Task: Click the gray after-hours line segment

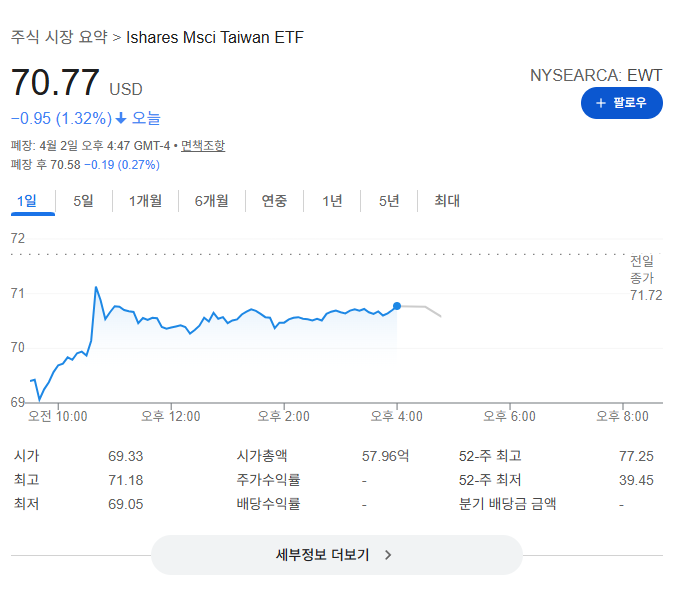Action: click(420, 309)
